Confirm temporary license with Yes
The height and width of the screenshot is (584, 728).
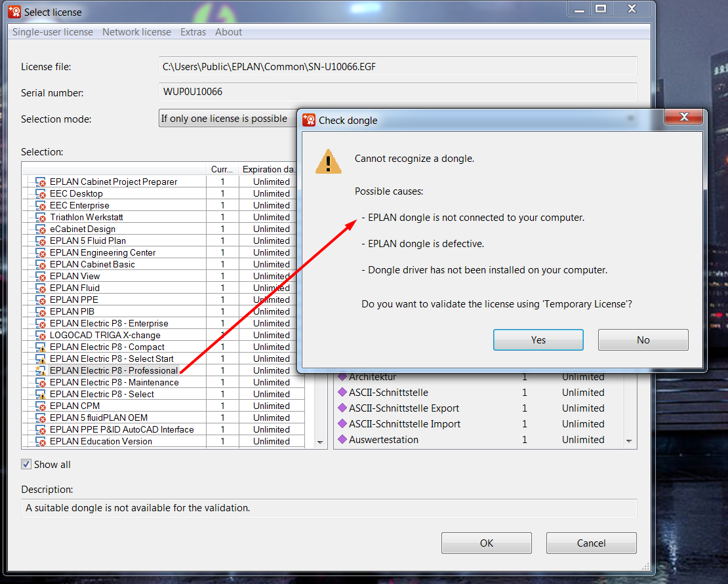[x=538, y=340]
